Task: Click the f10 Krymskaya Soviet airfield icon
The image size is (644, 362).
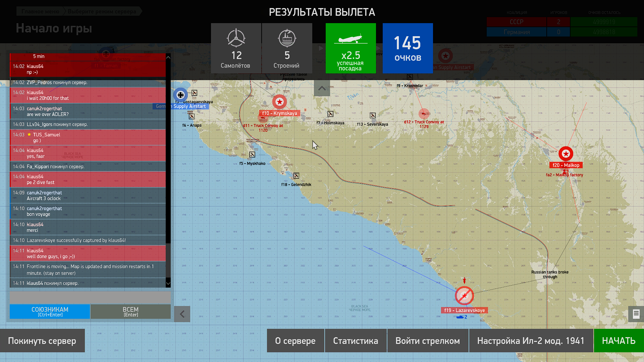Action: click(x=279, y=102)
